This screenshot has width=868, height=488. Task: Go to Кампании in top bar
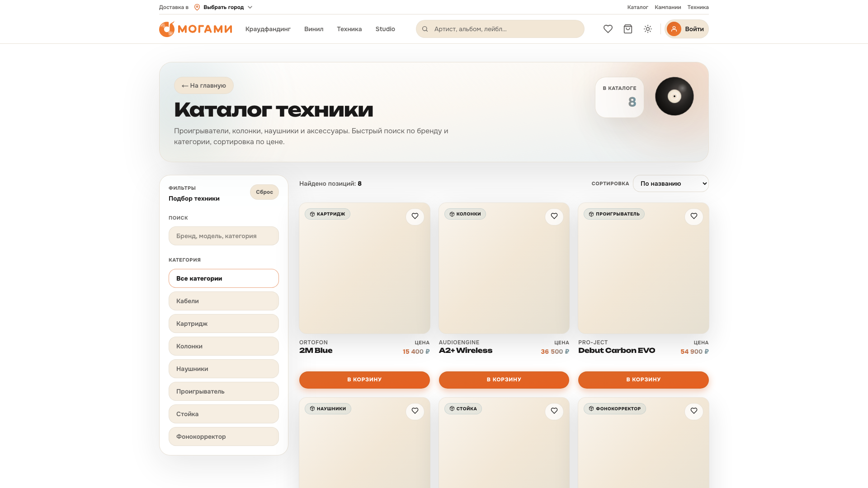pos(668,7)
